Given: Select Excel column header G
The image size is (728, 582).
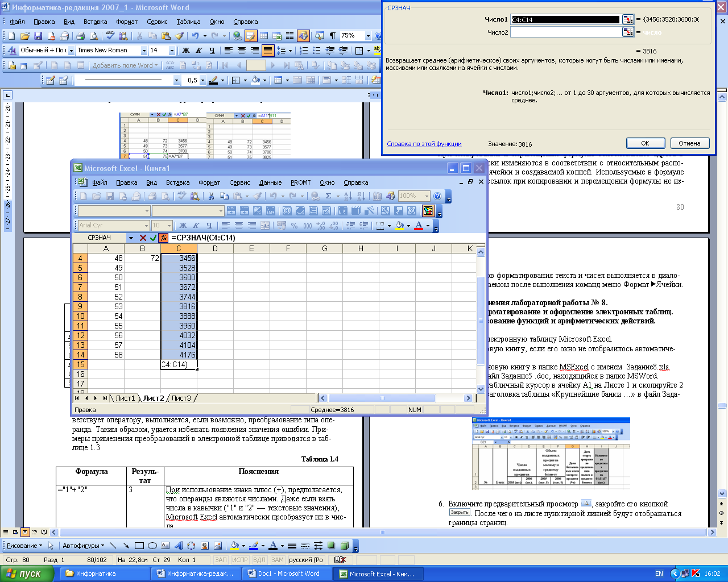Looking at the screenshot, I should tap(324, 248).
